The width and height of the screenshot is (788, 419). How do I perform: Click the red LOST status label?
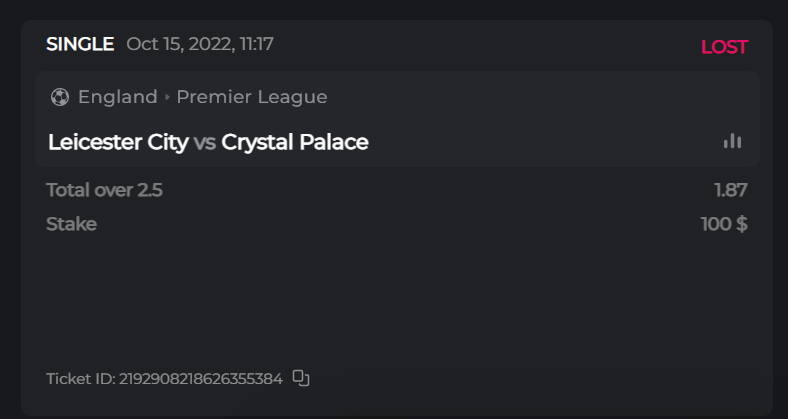click(x=724, y=47)
